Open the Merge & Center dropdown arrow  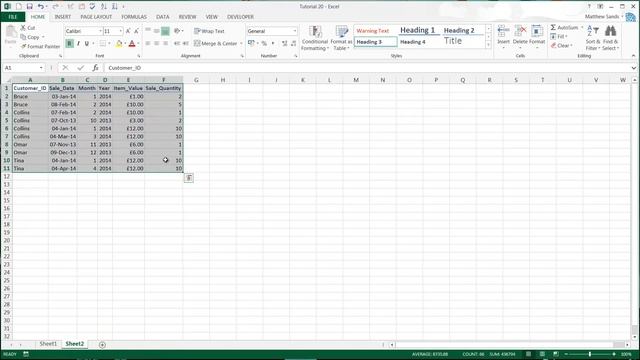click(x=241, y=43)
